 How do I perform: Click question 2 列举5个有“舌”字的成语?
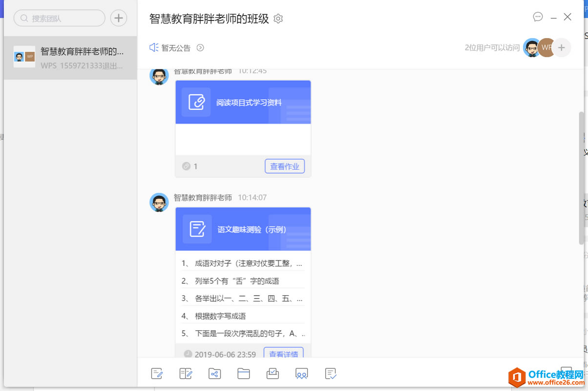(243, 281)
